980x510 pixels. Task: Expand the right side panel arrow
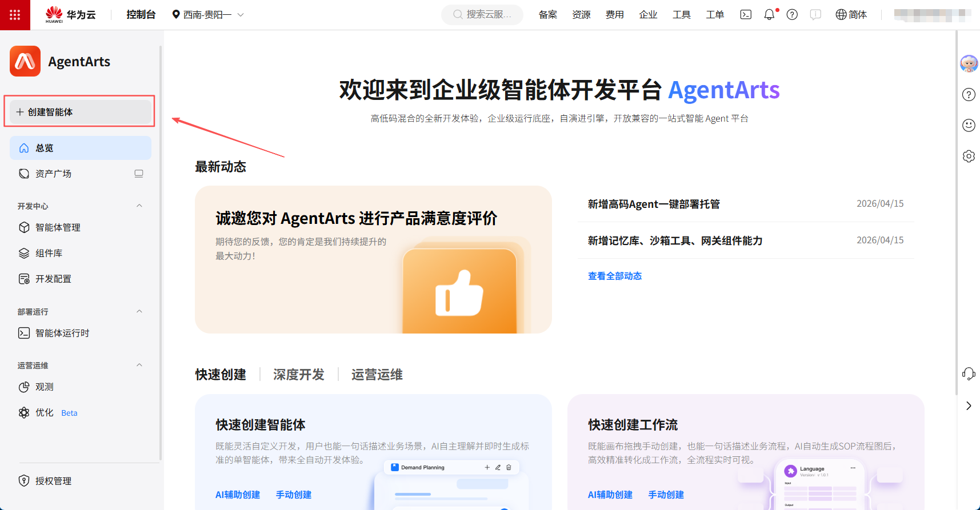(969, 405)
